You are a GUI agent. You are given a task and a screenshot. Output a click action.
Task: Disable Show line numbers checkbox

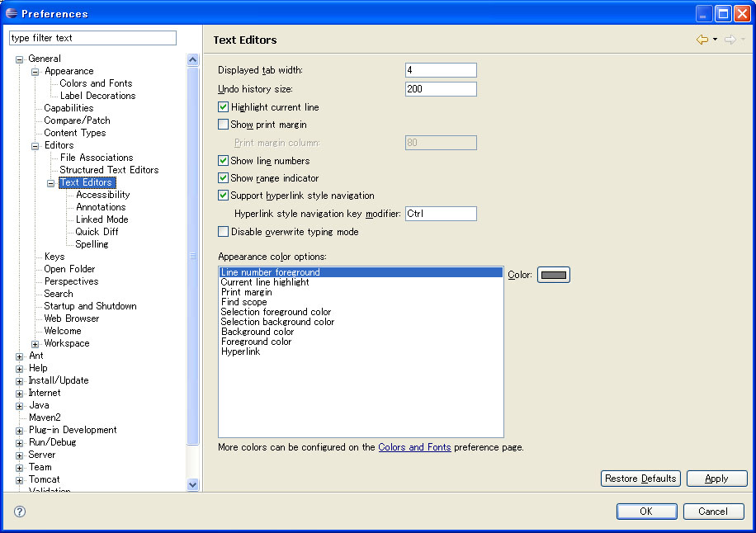(224, 161)
